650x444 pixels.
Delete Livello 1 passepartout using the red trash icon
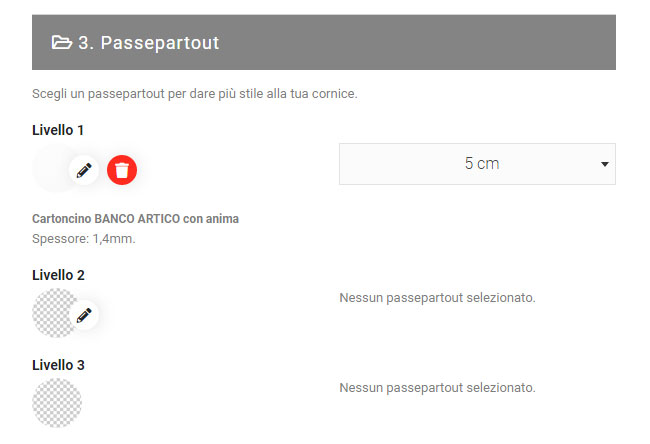click(x=122, y=170)
